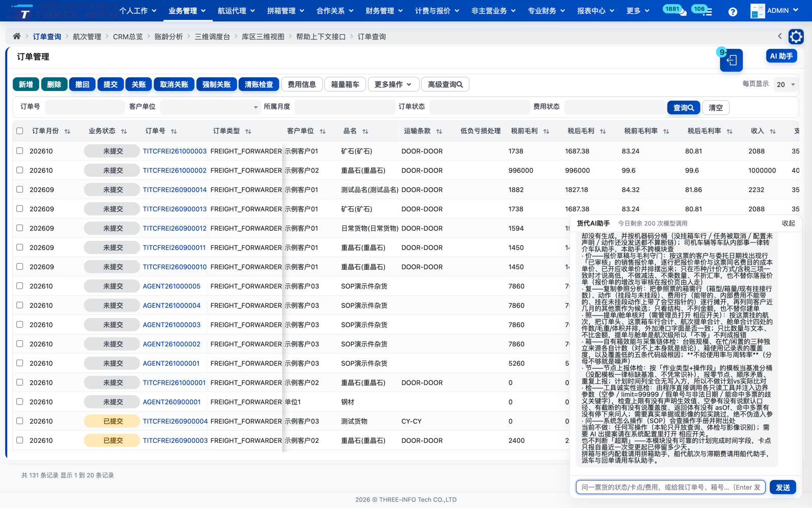
Task: Click the AI chat message input field
Action: 671,487
